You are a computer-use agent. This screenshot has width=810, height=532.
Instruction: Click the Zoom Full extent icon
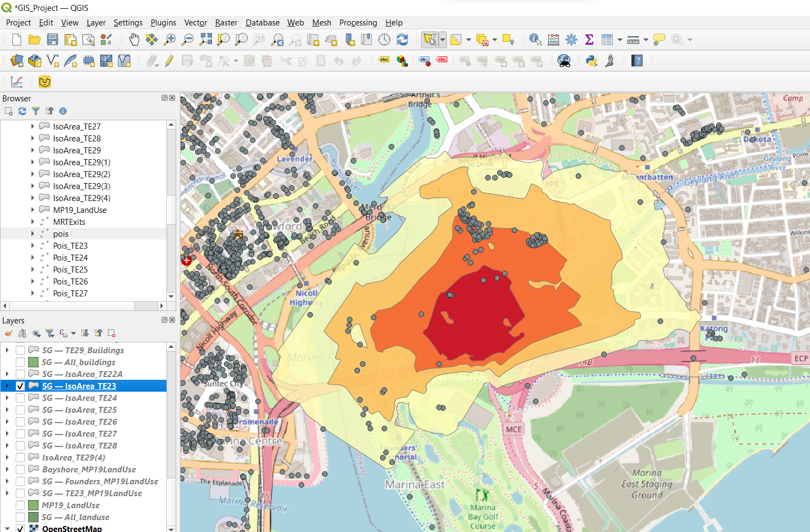point(205,40)
